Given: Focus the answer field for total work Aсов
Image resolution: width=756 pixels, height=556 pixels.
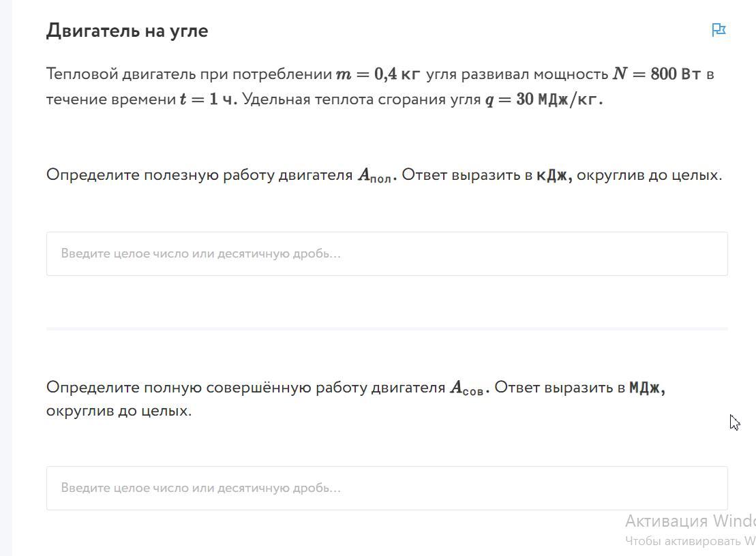Looking at the screenshot, I should [387, 488].
